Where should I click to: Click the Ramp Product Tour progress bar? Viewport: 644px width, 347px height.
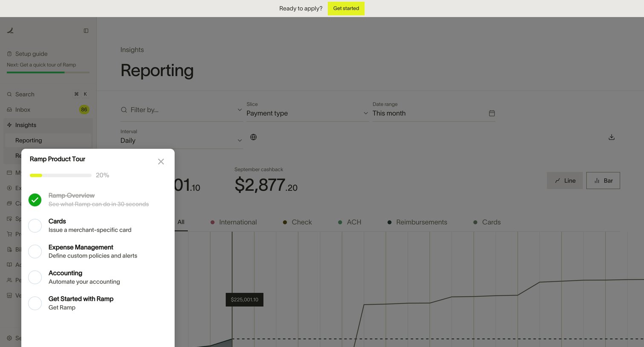[60, 175]
